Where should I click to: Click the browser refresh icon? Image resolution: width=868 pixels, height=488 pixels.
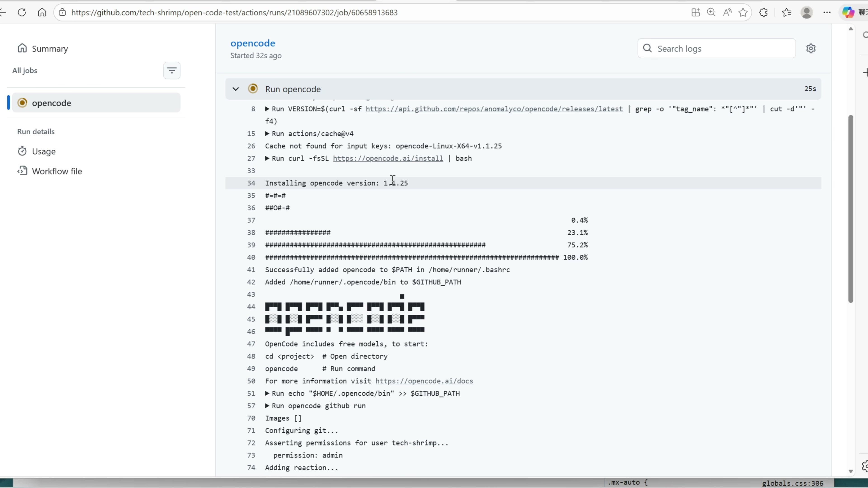click(22, 12)
